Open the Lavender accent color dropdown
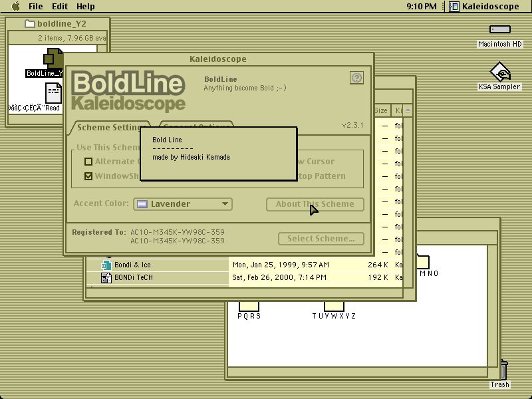This screenshot has width=532, height=399. tap(183, 204)
